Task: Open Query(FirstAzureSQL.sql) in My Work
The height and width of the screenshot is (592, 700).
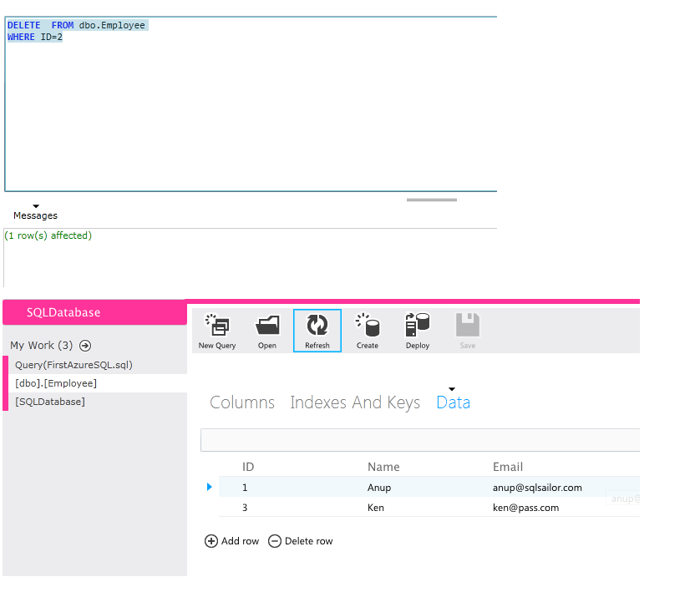Action: pyautogui.click(x=74, y=365)
